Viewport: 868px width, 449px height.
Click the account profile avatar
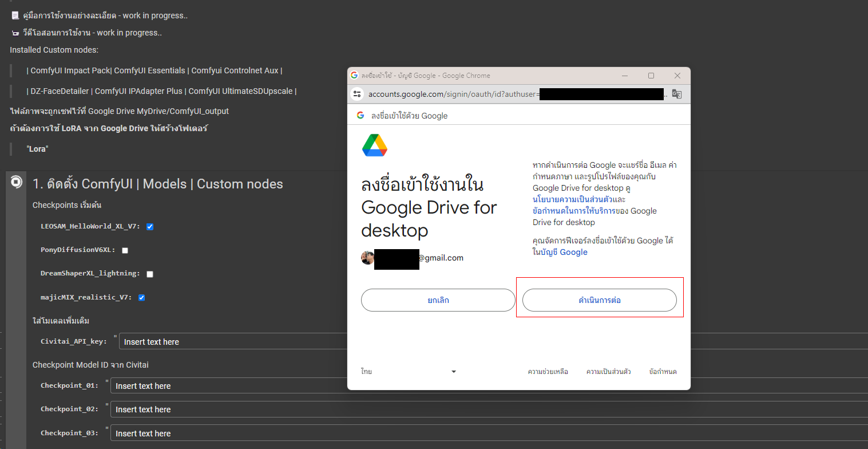(367, 258)
